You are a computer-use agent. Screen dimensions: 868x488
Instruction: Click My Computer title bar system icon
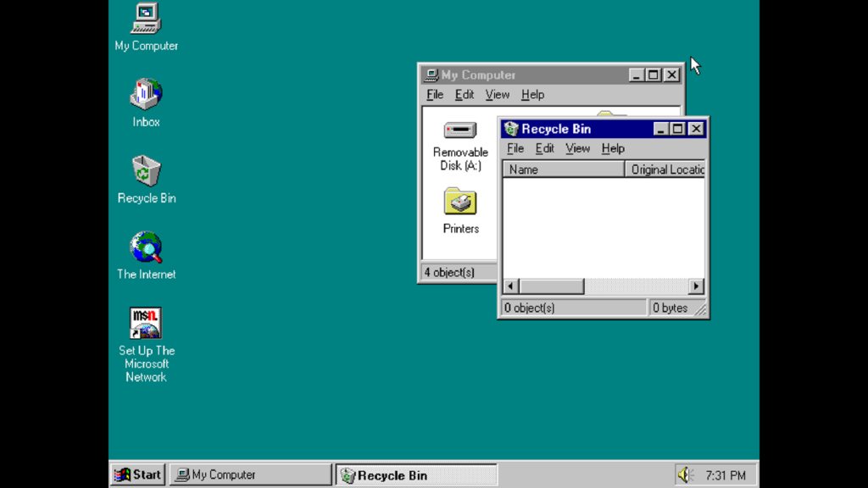(x=431, y=75)
